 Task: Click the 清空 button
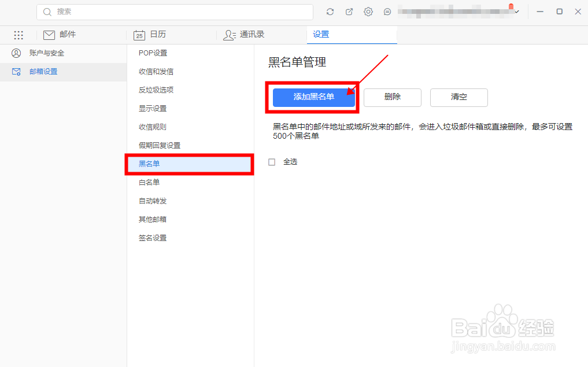(x=458, y=97)
